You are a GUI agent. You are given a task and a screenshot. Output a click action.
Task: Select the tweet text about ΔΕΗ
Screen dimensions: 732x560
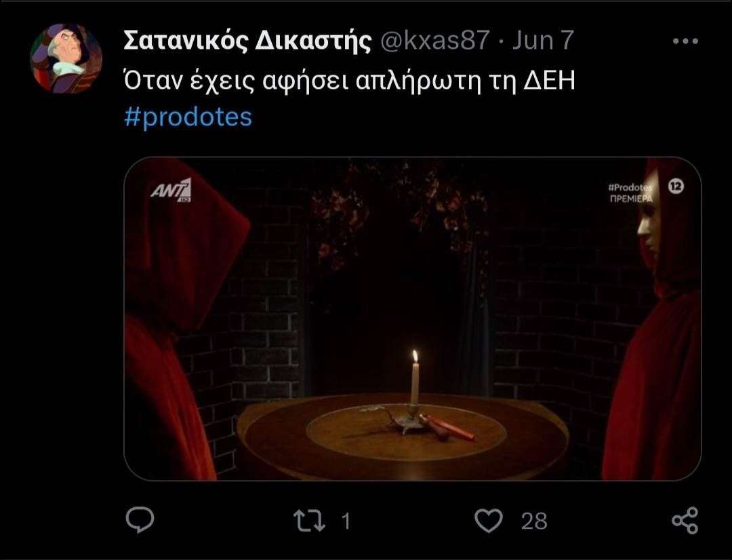(349, 81)
